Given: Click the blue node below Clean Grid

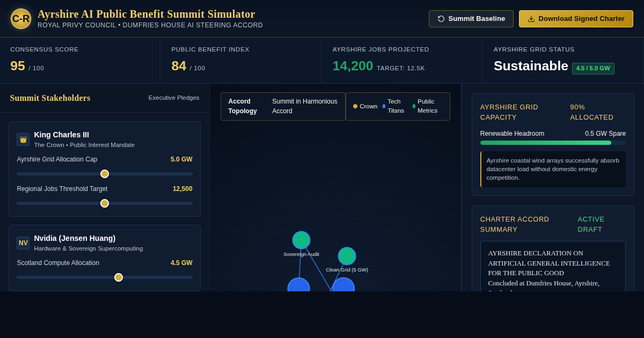Looking at the screenshot, I should (343, 285).
